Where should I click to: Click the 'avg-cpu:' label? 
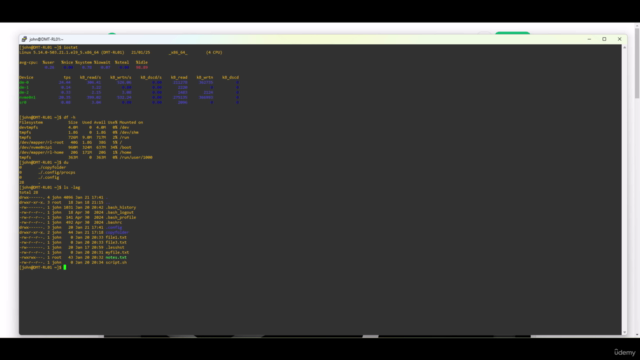tap(29, 62)
